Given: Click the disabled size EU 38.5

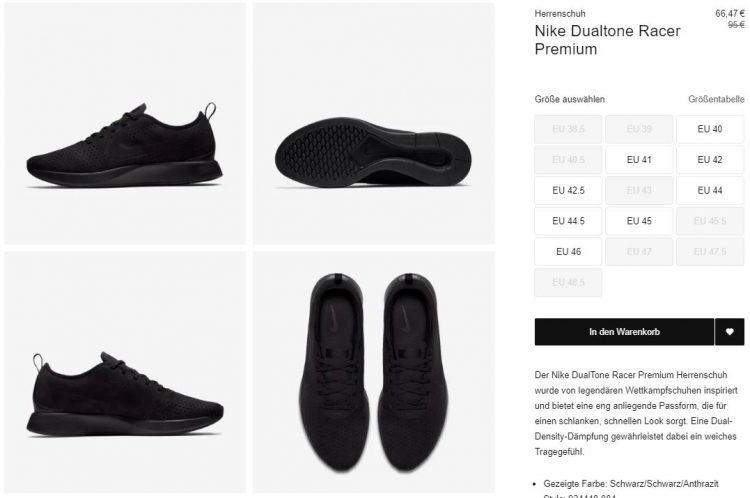Looking at the screenshot, I should pos(568,129).
